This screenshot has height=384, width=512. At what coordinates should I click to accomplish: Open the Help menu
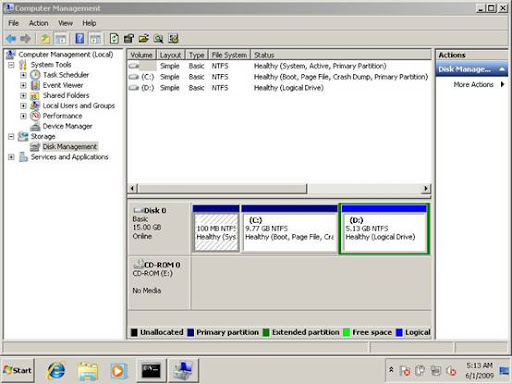pos(89,23)
